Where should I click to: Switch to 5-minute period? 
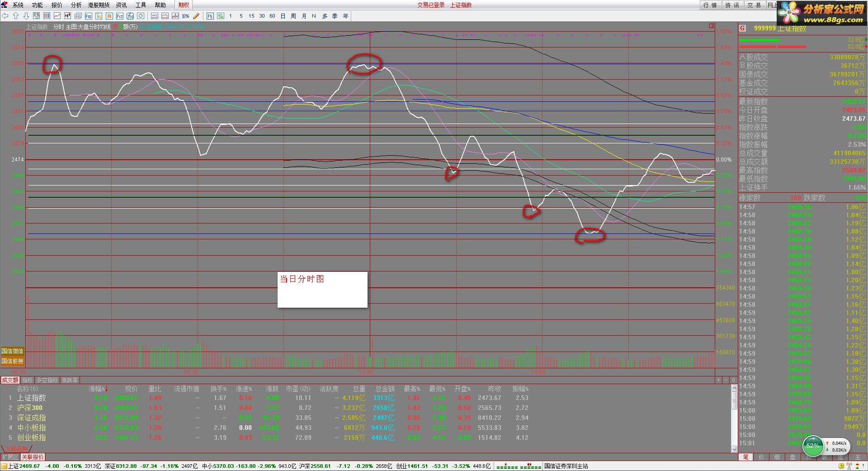pos(241,16)
